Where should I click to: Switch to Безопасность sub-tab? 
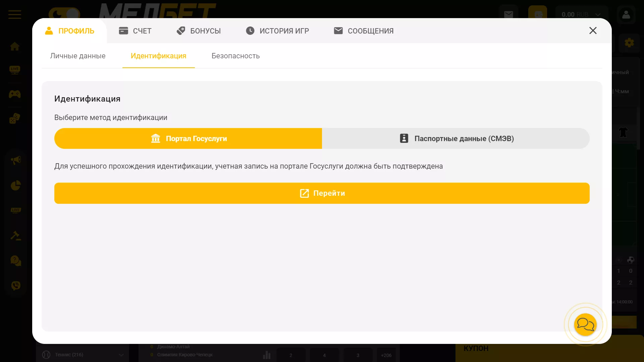coord(235,56)
